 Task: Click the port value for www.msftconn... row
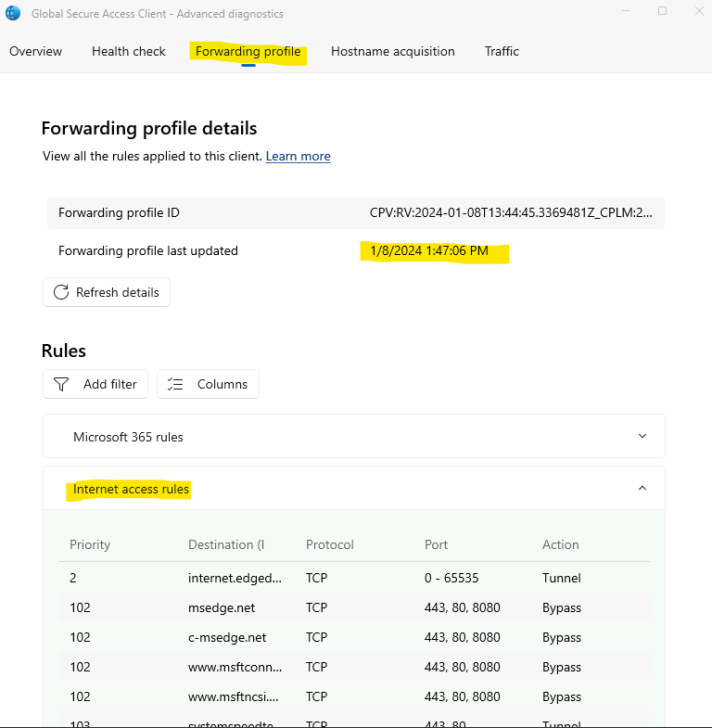click(x=463, y=667)
